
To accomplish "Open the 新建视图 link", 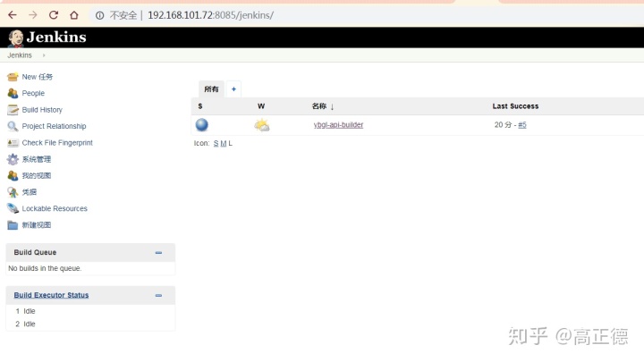I will (37, 225).
